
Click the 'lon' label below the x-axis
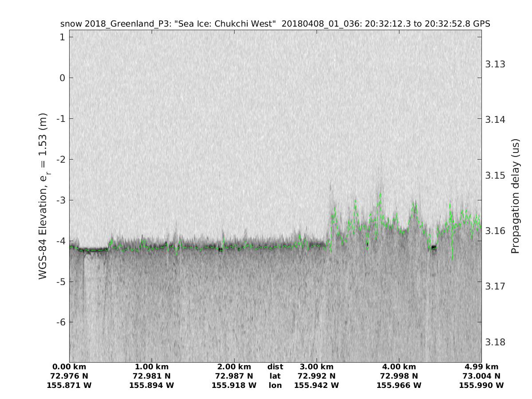275,385
